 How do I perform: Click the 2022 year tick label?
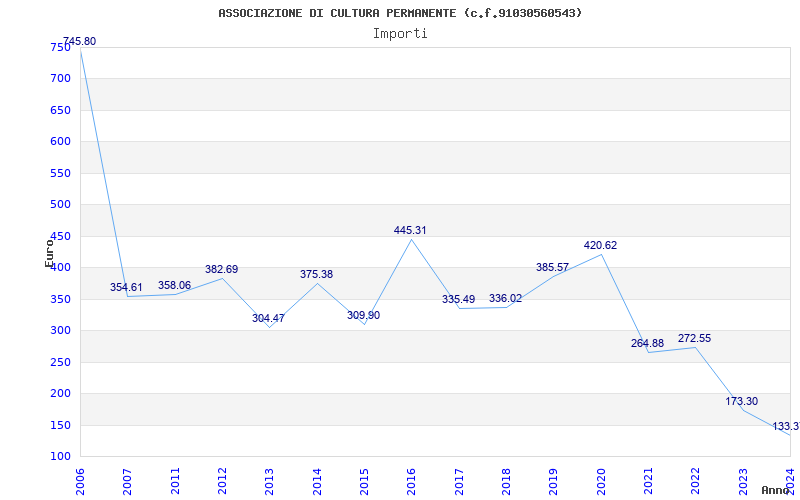[x=695, y=481]
